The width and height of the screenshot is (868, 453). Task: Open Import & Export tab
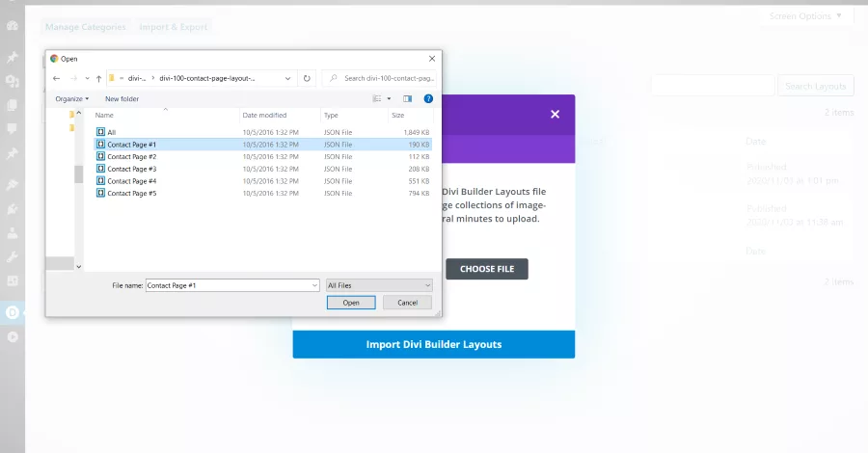coord(174,27)
